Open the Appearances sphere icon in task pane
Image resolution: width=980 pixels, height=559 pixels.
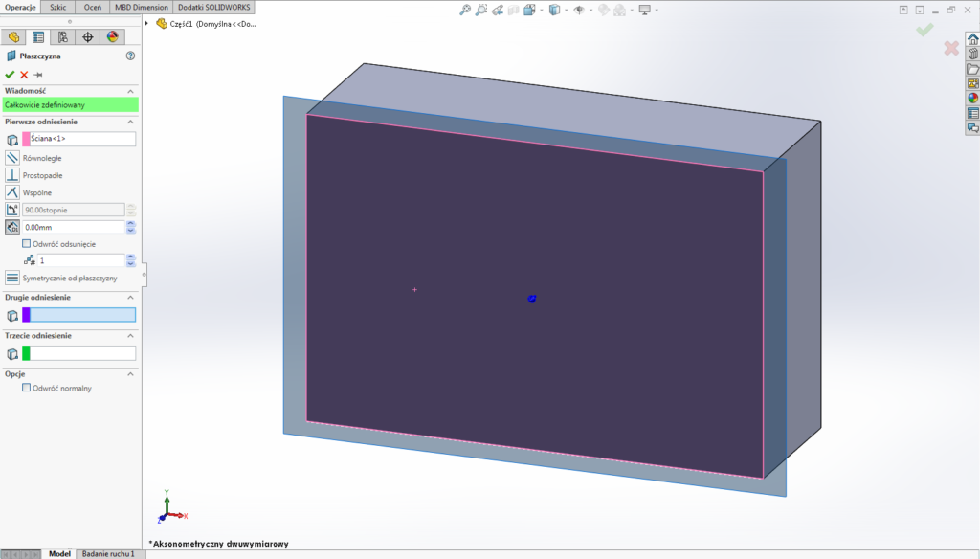tap(972, 96)
